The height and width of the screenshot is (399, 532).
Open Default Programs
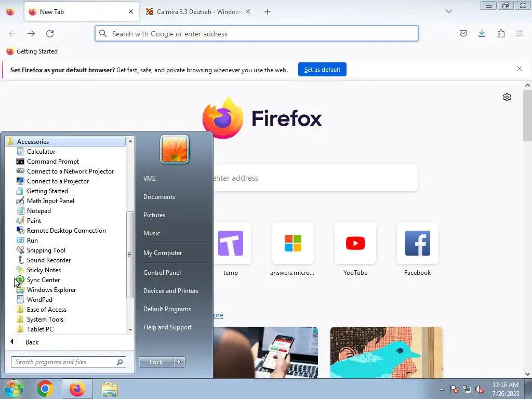(x=167, y=309)
